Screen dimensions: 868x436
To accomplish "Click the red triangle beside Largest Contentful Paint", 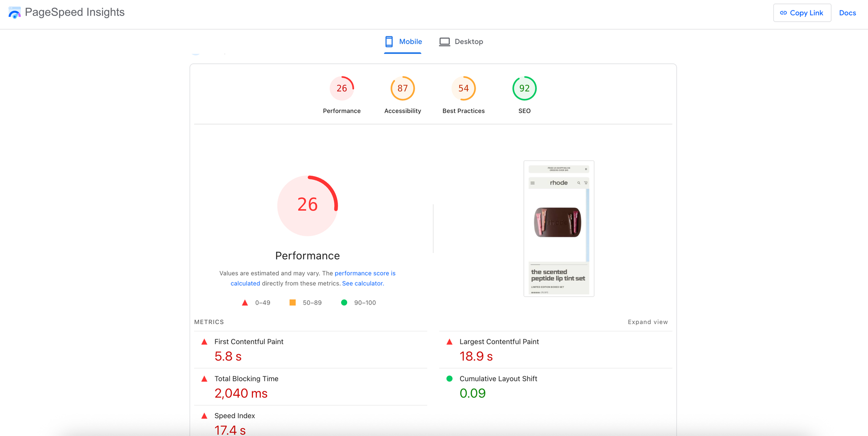I will [x=450, y=342].
